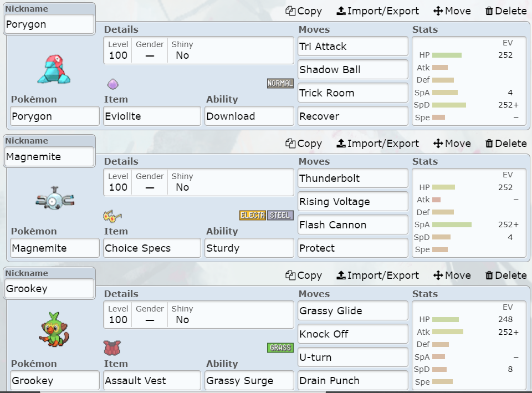Screen dimensions: 532x393
Task: Click Magnemite's SpA EV value 252+
Action: tap(508, 224)
